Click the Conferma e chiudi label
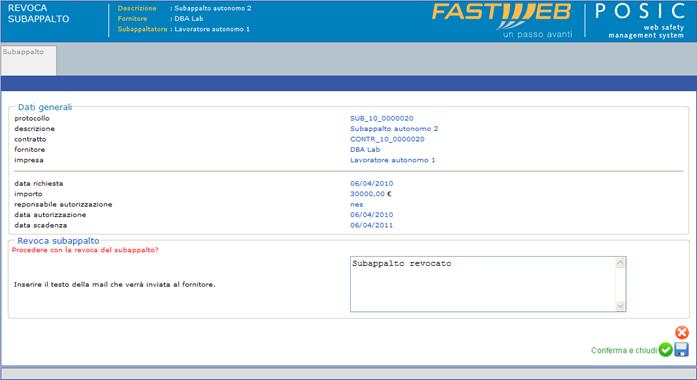 pyautogui.click(x=624, y=350)
